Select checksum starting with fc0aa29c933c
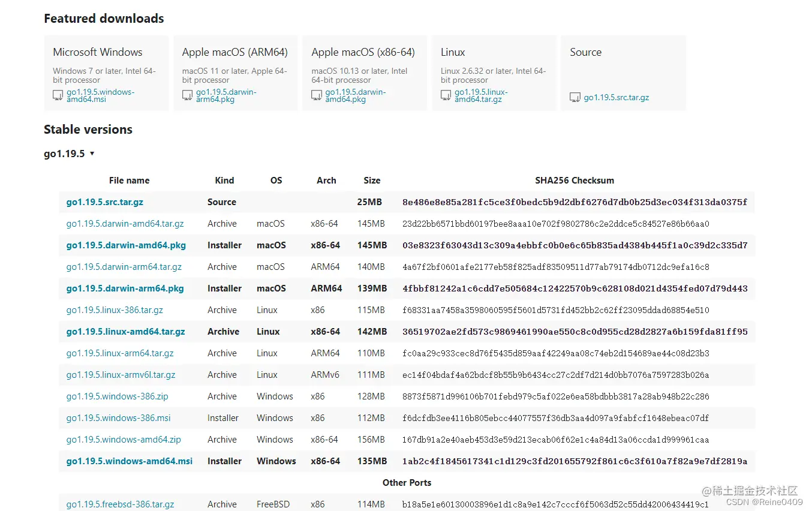 tap(556, 353)
